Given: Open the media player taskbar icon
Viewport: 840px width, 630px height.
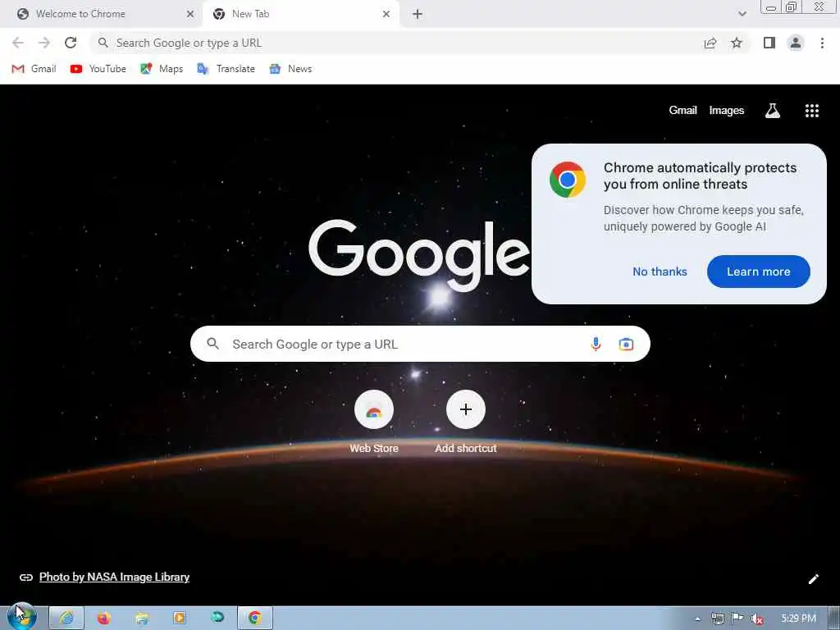Looking at the screenshot, I should click(180, 619).
